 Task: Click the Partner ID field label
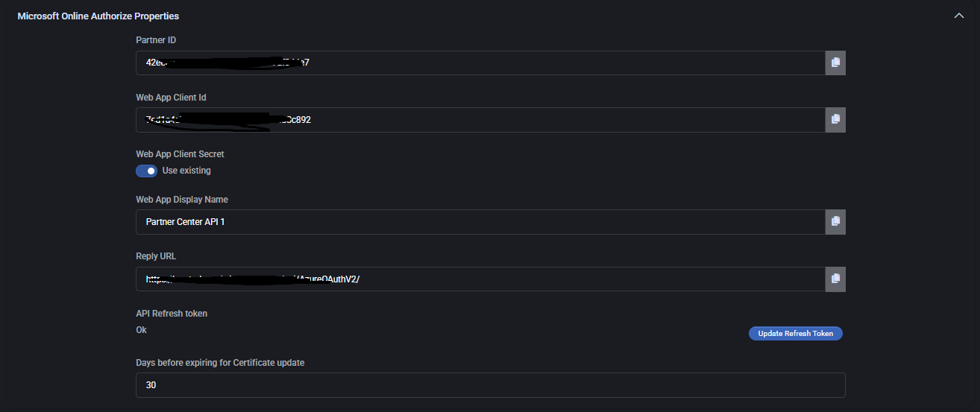[156, 40]
